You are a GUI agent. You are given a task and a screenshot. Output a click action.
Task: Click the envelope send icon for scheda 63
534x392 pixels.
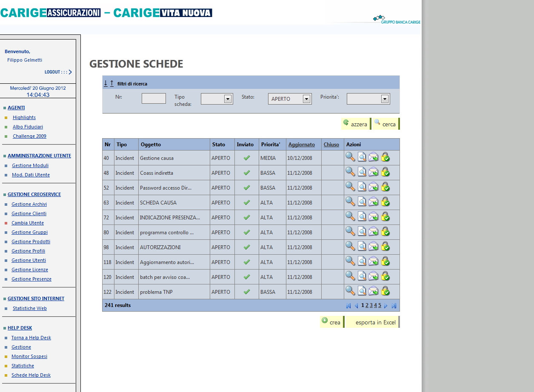pyautogui.click(x=374, y=202)
